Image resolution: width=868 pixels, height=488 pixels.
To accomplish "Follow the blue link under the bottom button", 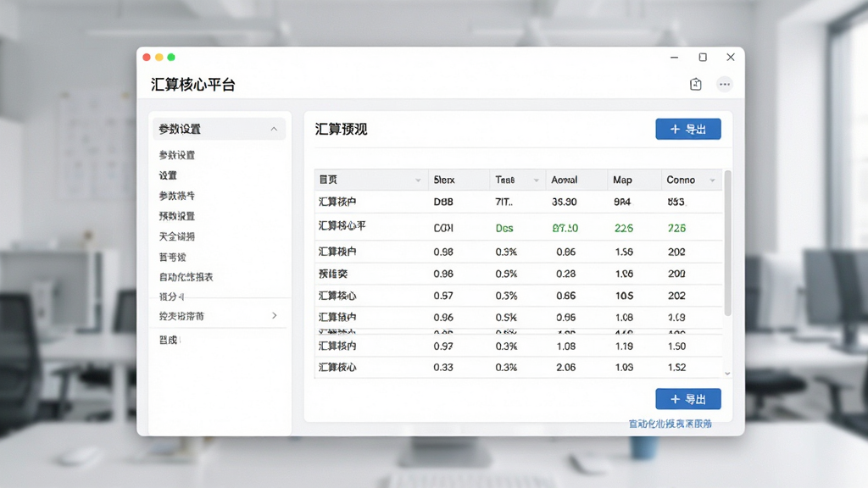I will point(670,424).
